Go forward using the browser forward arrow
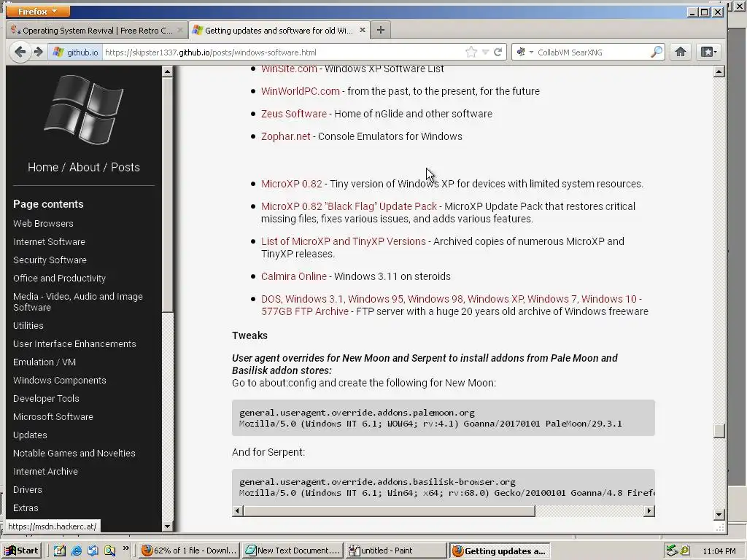The height and width of the screenshot is (560, 747). click(39, 52)
